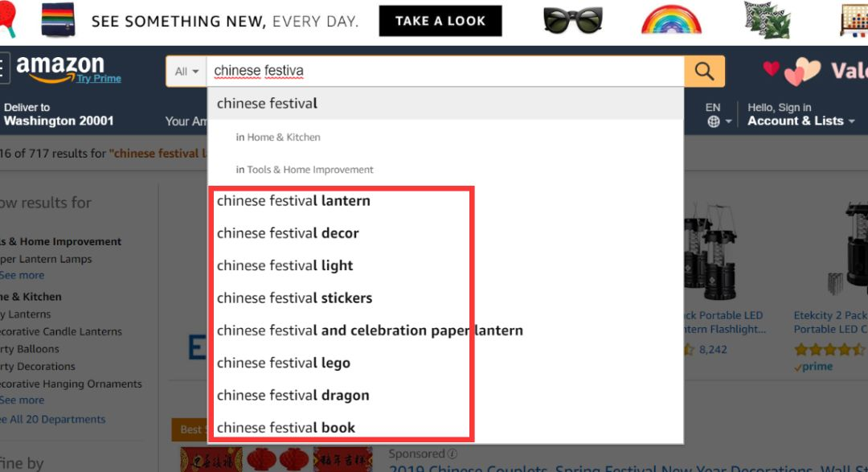Choose chinese festival in Home & Kitchen

(278, 137)
